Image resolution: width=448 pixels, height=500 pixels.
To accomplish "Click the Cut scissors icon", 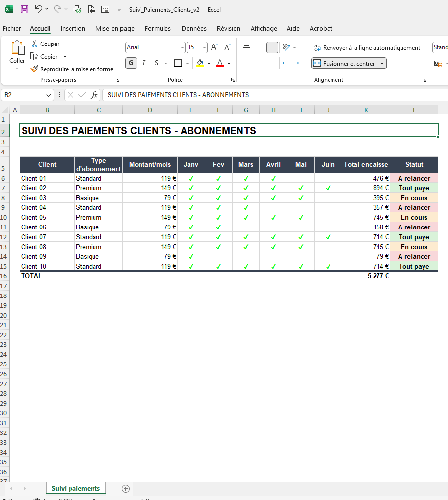I will click(x=34, y=44).
